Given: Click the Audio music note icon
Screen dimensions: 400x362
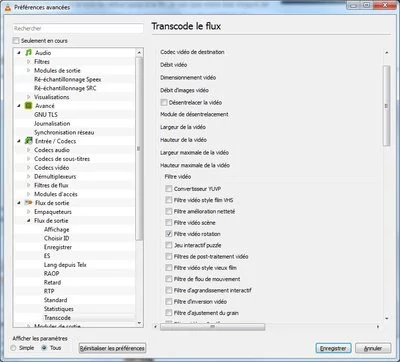Looking at the screenshot, I should point(29,53).
